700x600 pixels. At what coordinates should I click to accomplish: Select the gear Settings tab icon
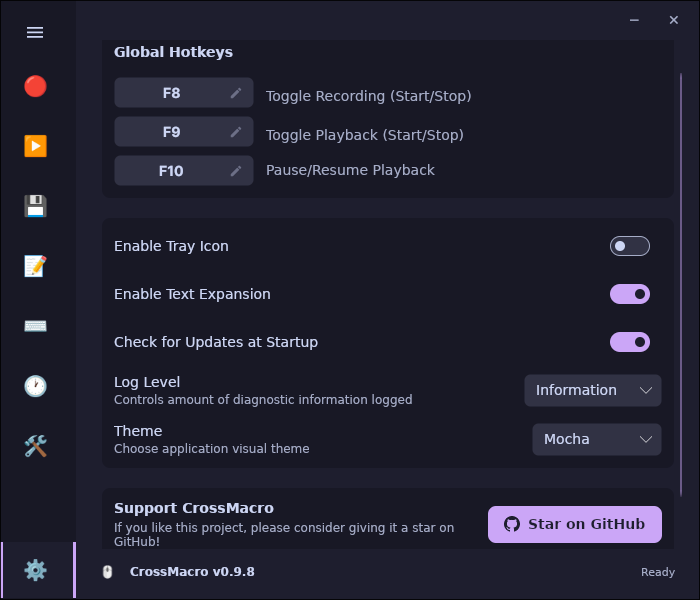(x=35, y=570)
